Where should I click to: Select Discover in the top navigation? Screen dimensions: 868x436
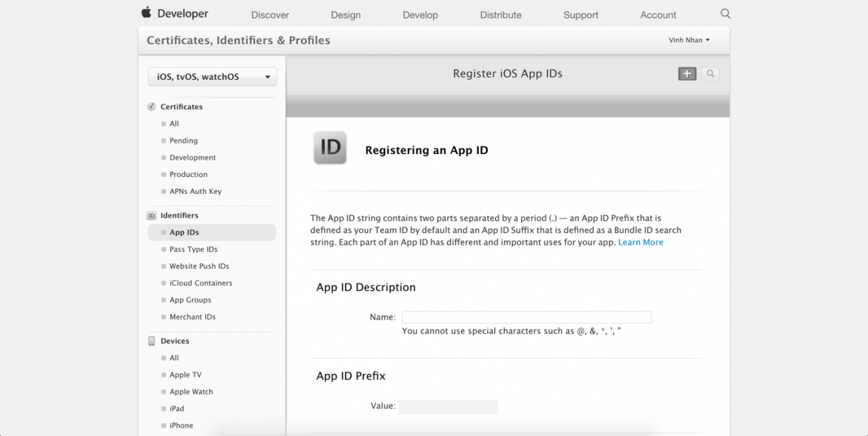[x=269, y=14]
